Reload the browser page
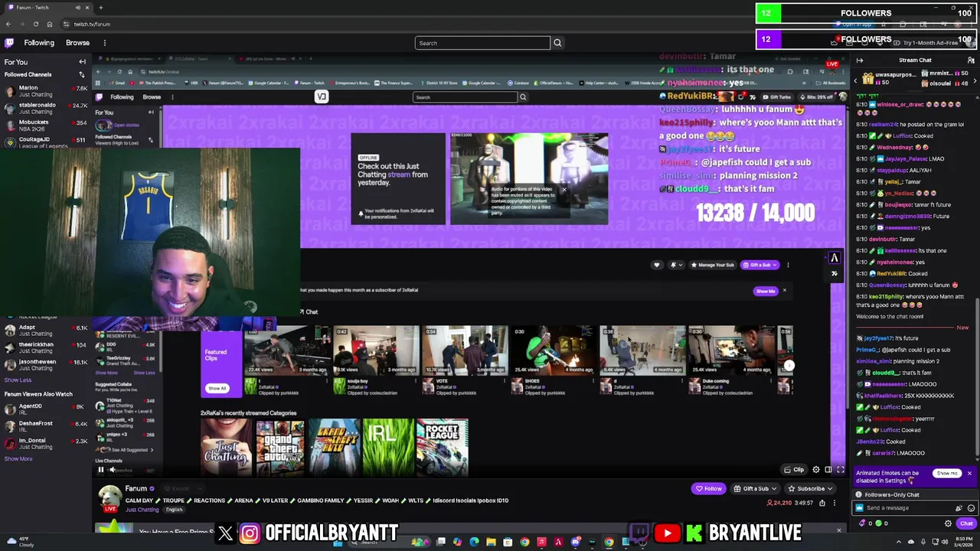The width and height of the screenshot is (980, 551). point(35,24)
